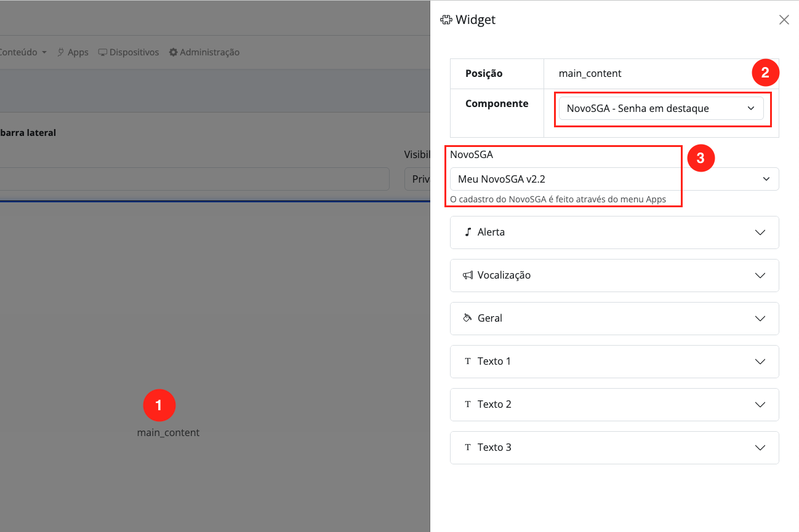This screenshot has height=532, width=799.
Task: Click the music note icon for Alerta
Action: coord(468,232)
